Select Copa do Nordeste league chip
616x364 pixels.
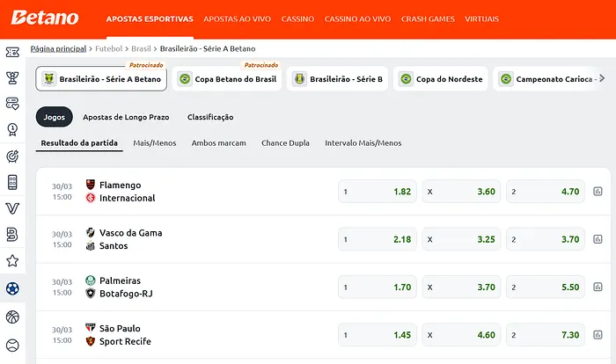coord(440,78)
